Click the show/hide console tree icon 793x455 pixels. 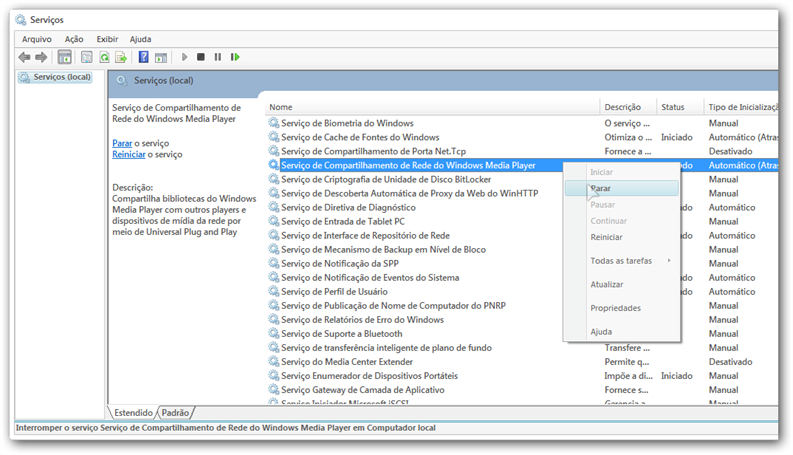65,57
